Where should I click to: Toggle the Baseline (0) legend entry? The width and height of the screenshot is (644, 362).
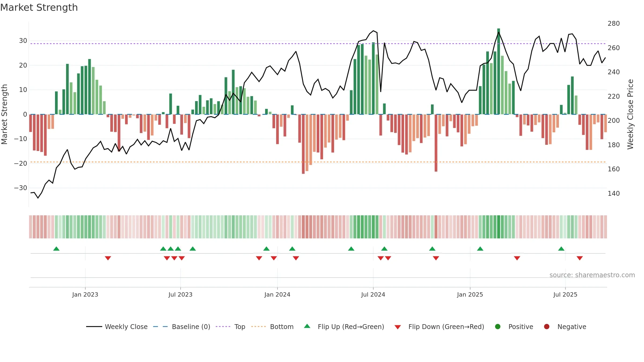point(182,327)
